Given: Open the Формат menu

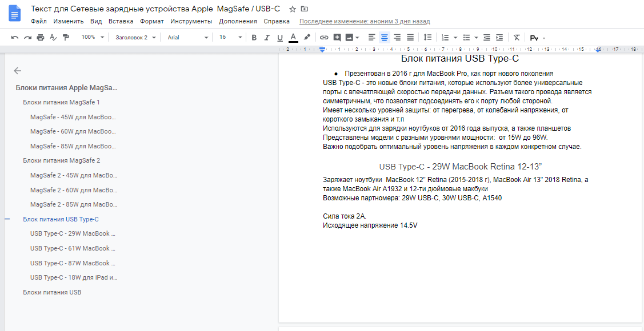Looking at the screenshot, I should pos(152,21).
